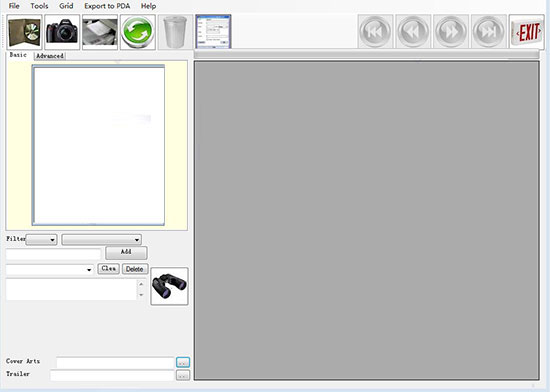The height and width of the screenshot is (392, 550).
Task: Click the text box scrollbar down arrow
Action: pyautogui.click(x=141, y=295)
